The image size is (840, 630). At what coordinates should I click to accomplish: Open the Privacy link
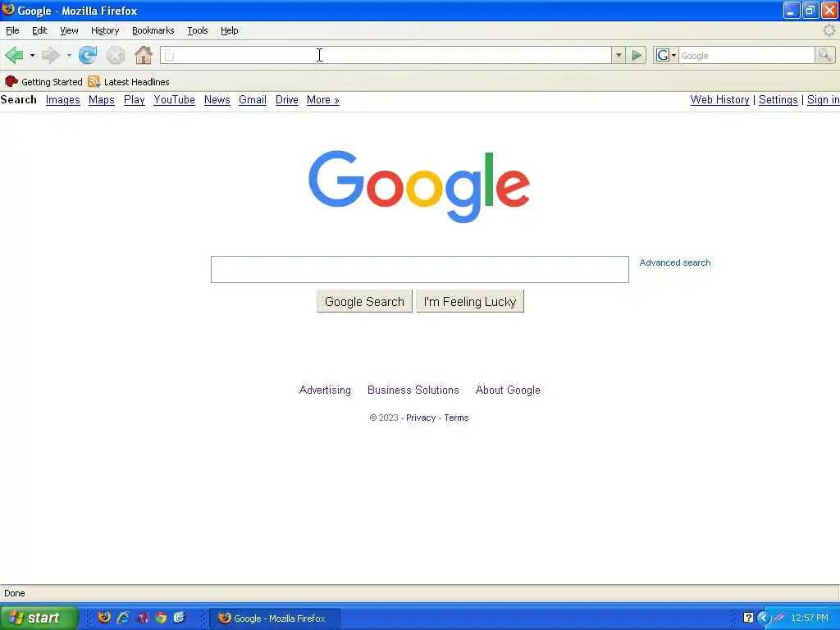(x=421, y=418)
